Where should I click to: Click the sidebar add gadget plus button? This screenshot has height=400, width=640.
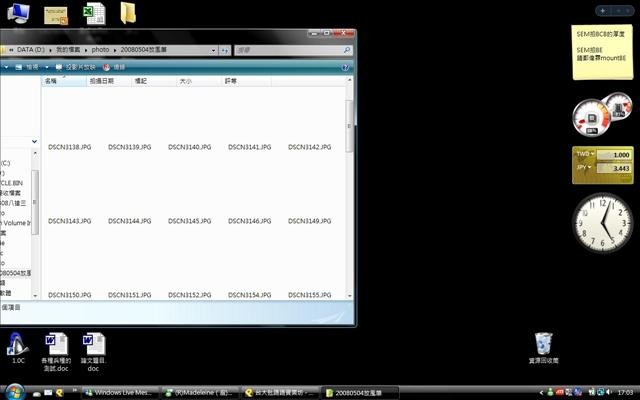pos(602,11)
